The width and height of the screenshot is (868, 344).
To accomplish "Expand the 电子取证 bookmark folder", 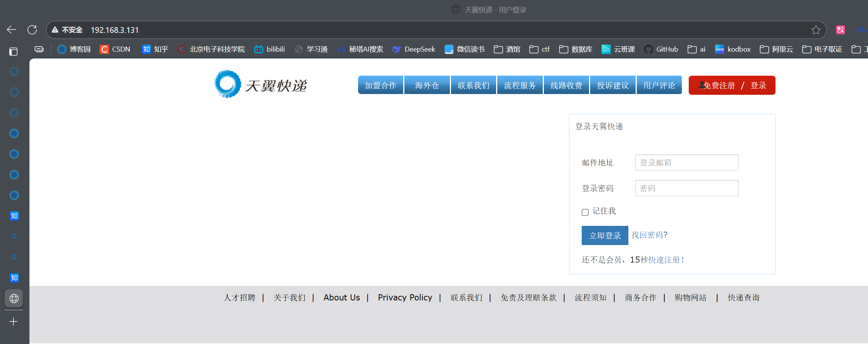I will coord(822,49).
